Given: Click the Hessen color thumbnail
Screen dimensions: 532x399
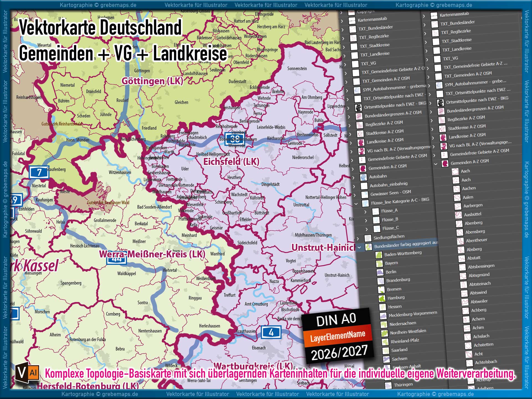Looking at the screenshot, I should pos(383,308).
